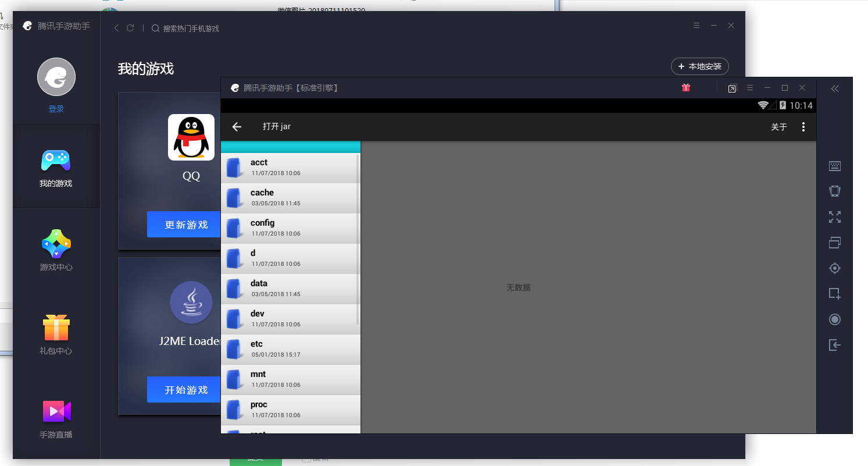Switch to 礼包中心 tab in sidebar
This screenshot has width=868, height=466.
[56, 335]
